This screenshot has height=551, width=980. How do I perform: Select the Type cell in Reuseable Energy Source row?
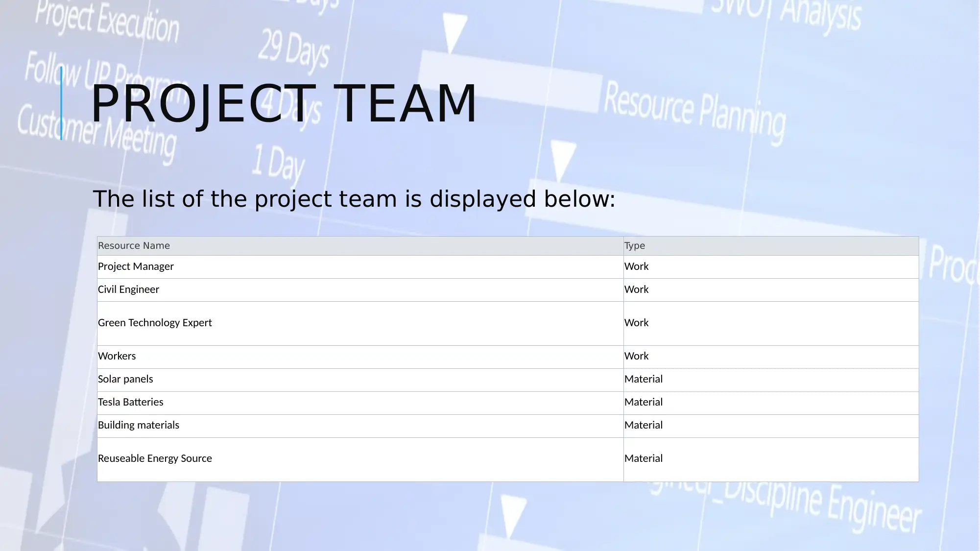(771, 459)
